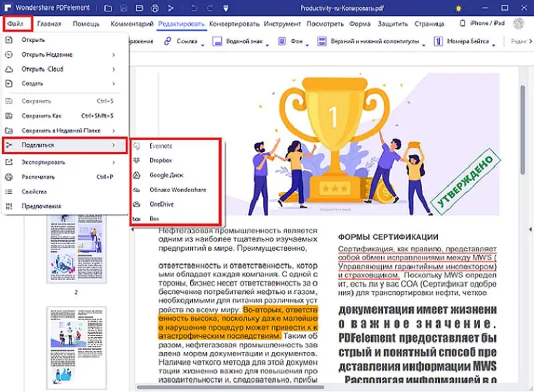Image resolution: width=534 pixels, height=392 pixels.
Task: Share to OneDrive
Action: [176, 204]
